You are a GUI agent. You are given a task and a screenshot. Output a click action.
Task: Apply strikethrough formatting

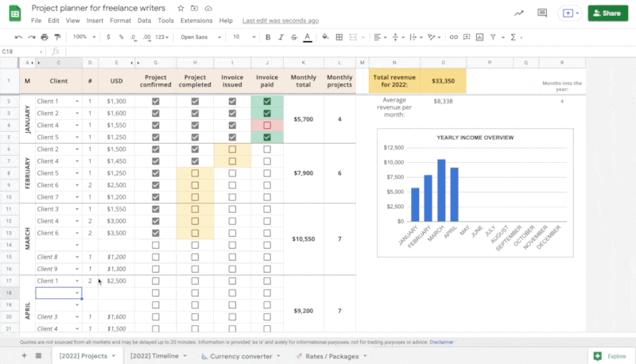293,37
